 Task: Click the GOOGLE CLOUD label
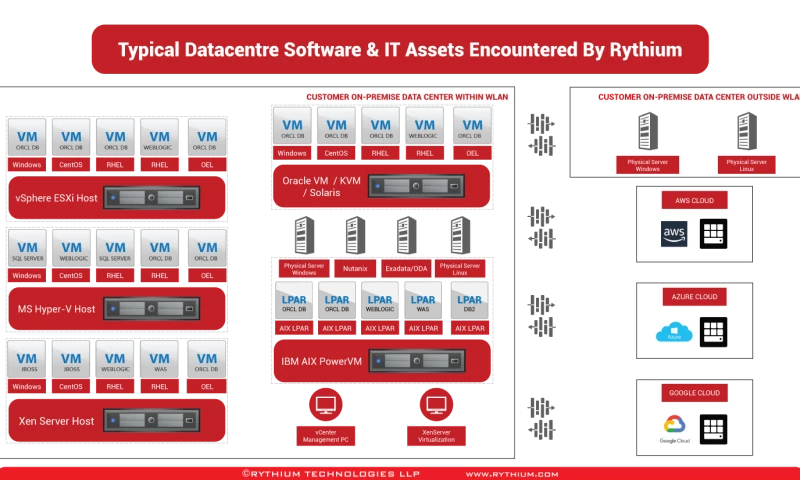[694, 393]
